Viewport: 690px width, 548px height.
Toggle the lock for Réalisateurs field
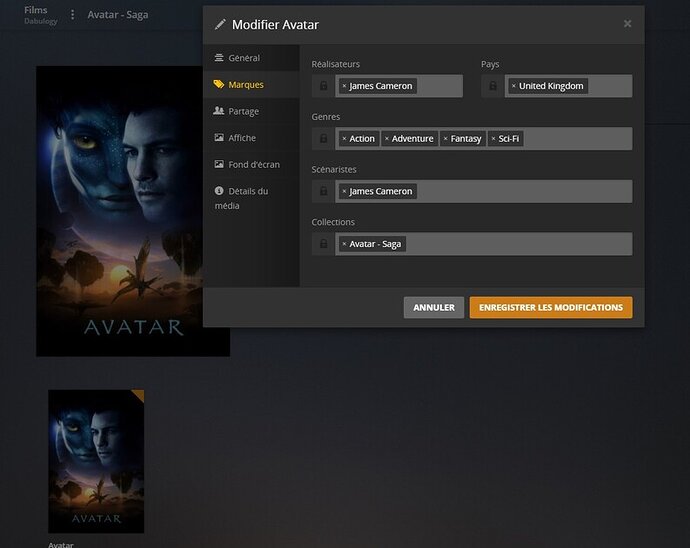click(323, 86)
